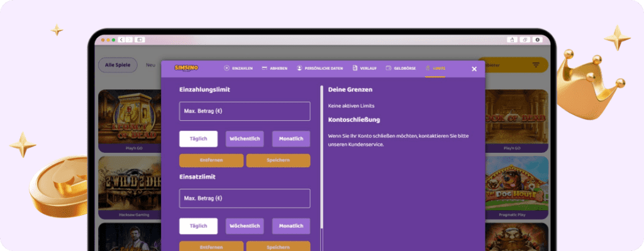Open the browser tab overview icon

pyautogui.click(x=525, y=40)
